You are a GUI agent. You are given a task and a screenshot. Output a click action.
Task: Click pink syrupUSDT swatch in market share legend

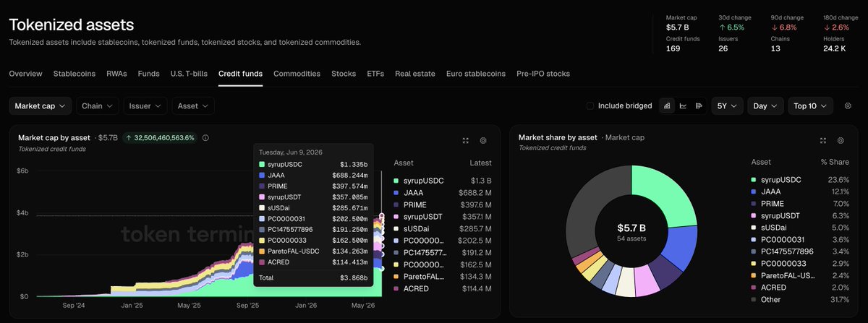754,215
